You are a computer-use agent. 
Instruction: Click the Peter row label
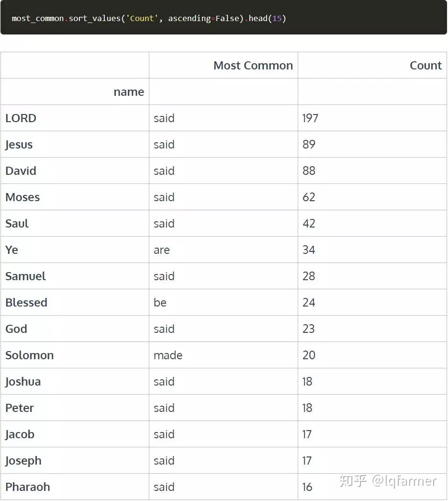tap(20, 408)
